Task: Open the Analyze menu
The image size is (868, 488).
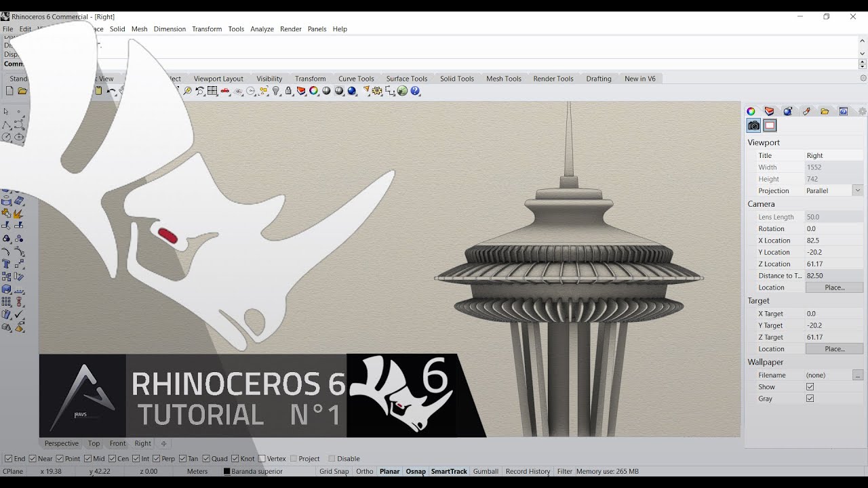Action: [262, 29]
